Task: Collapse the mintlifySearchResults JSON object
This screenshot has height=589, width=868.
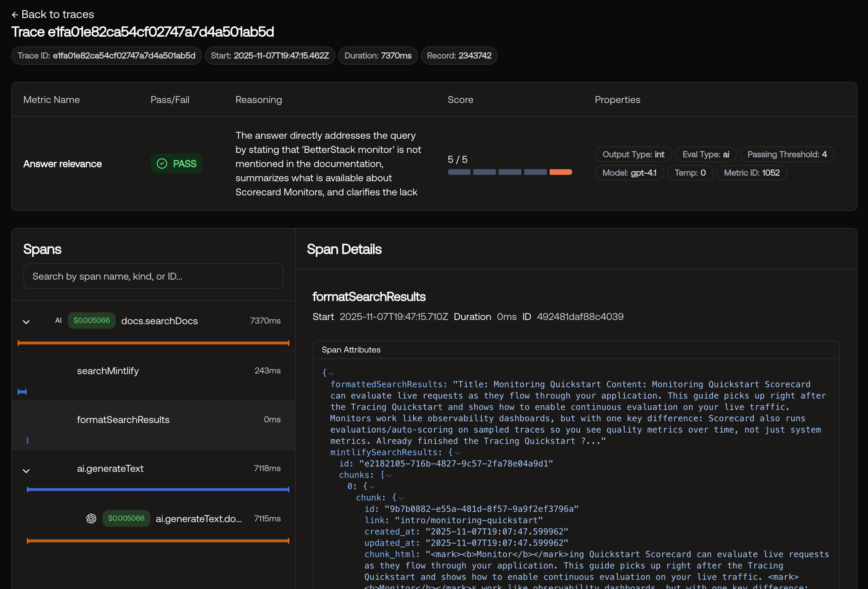Action: pos(457,453)
